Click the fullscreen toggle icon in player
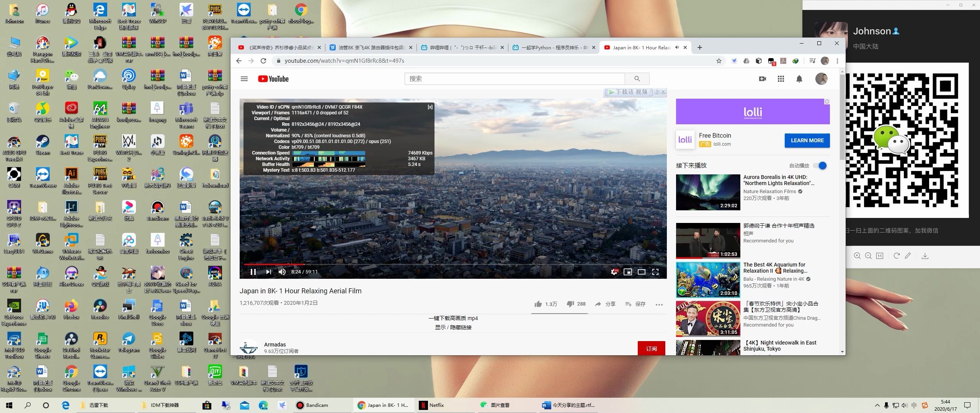The height and width of the screenshot is (413, 980). pos(655,272)
